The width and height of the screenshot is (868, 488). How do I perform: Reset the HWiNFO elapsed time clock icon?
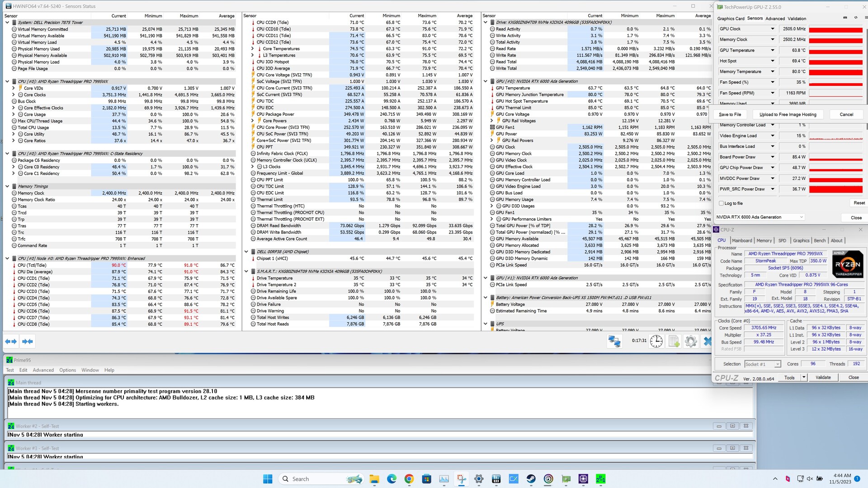656,342
